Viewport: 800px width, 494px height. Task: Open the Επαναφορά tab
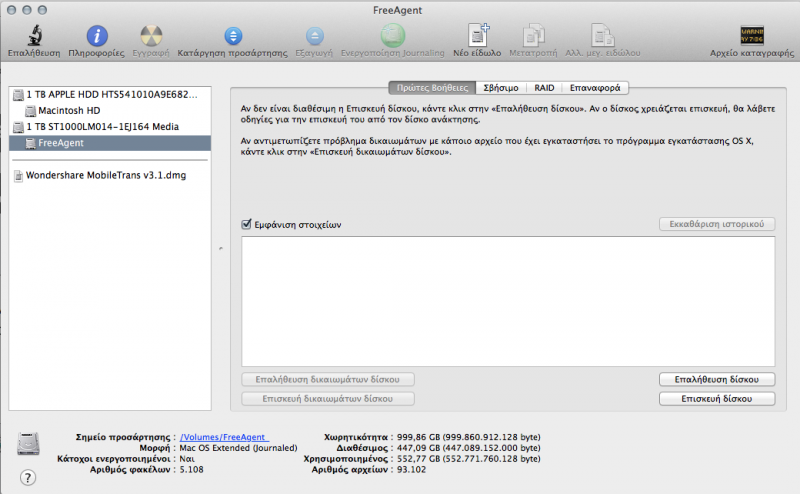(595, 88)
